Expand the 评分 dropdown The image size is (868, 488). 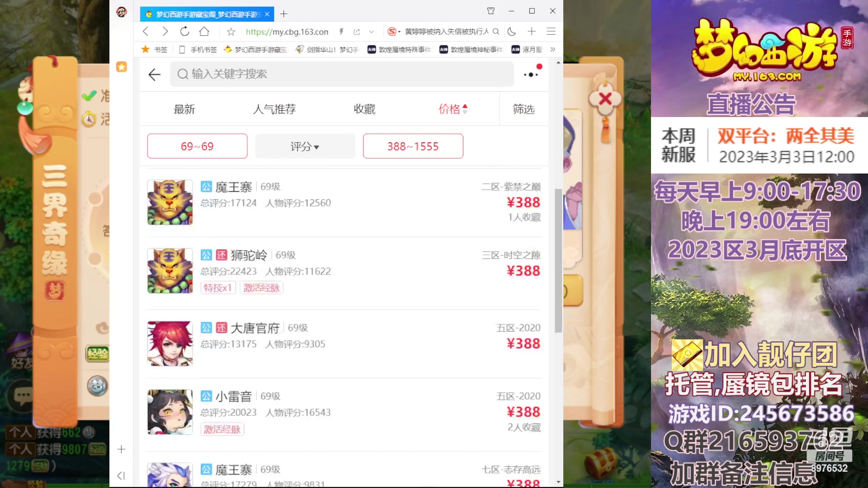305,146
